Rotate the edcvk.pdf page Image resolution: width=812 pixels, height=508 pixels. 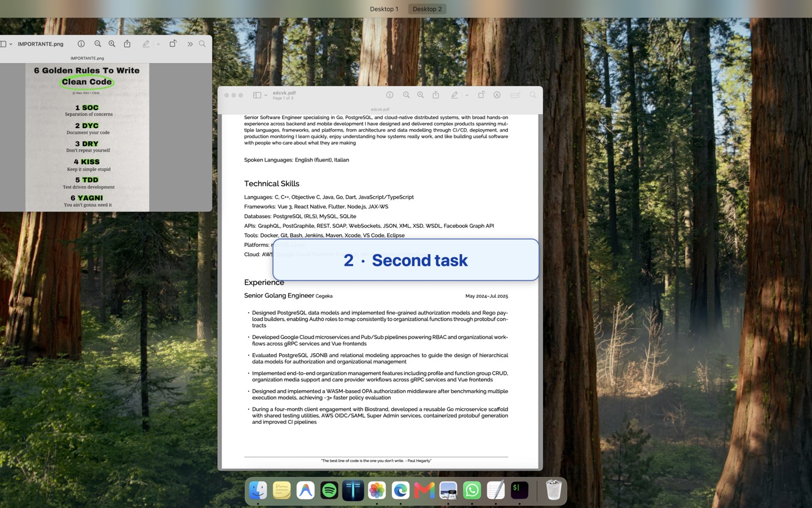click(482, 95)
